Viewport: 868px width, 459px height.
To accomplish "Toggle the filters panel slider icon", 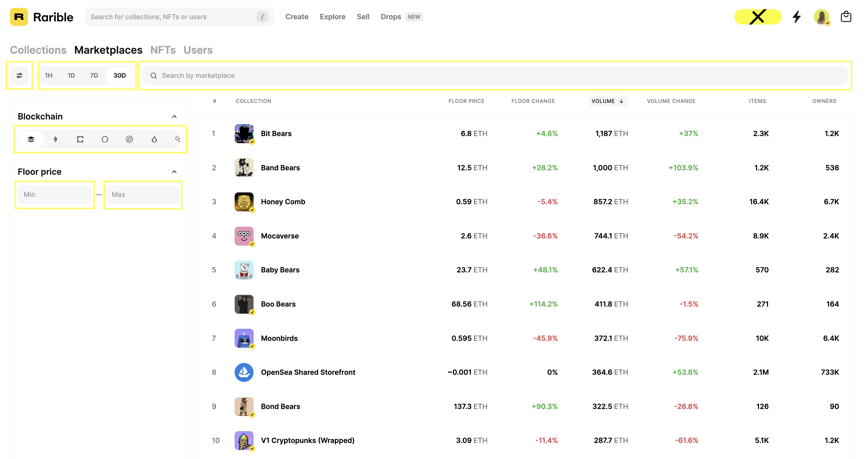I will pos(19,75).
